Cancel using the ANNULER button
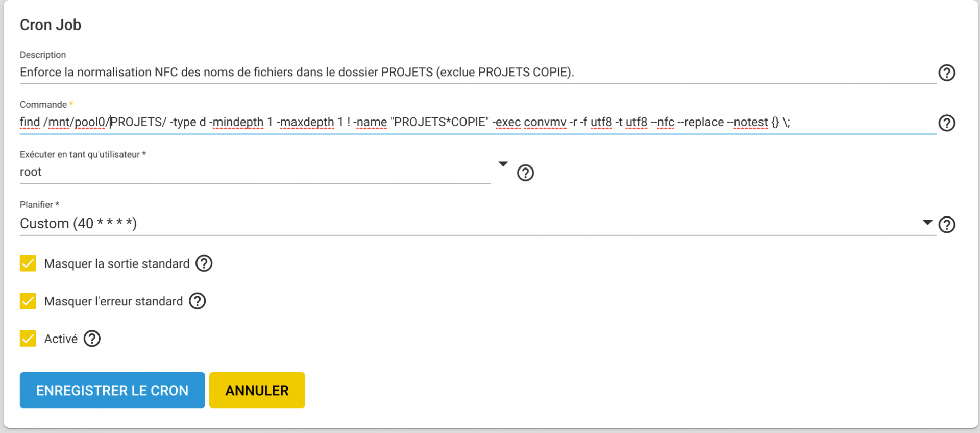The image size is (980, 433). (257, 390)
